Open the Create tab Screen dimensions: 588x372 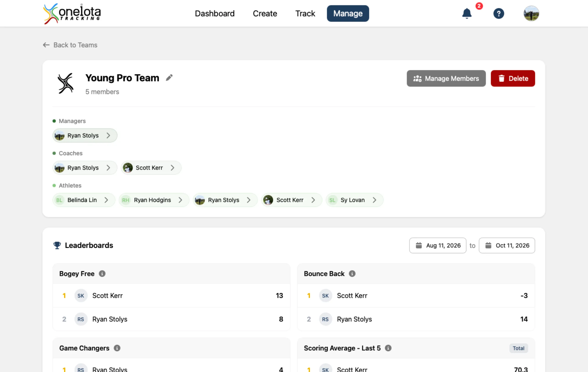[x=265, y=13]
